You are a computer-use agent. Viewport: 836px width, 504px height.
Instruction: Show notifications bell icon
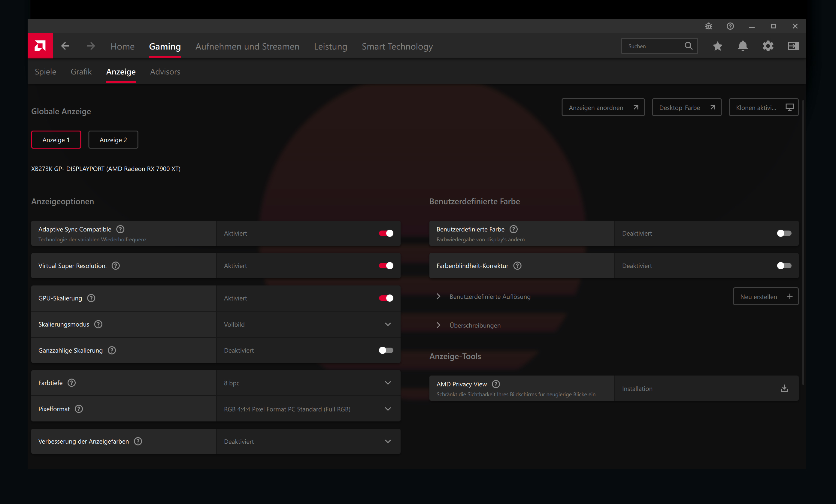click(742, 46)
